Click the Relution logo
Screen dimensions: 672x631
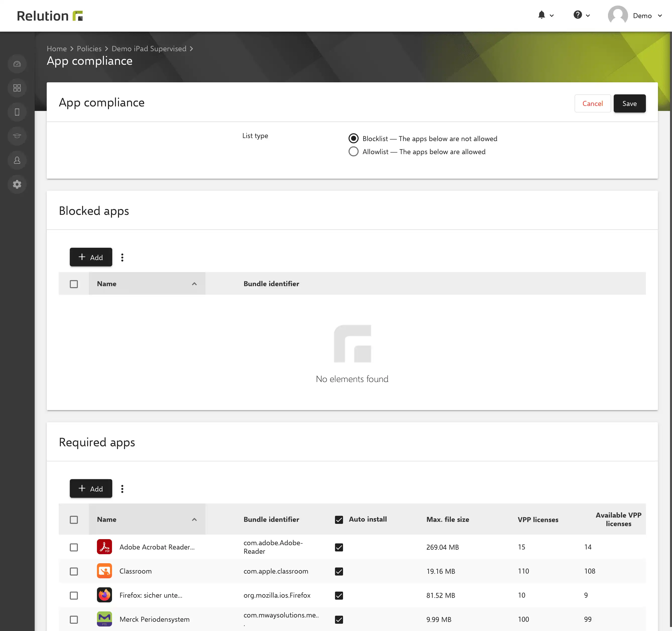(x=50, y=16)
